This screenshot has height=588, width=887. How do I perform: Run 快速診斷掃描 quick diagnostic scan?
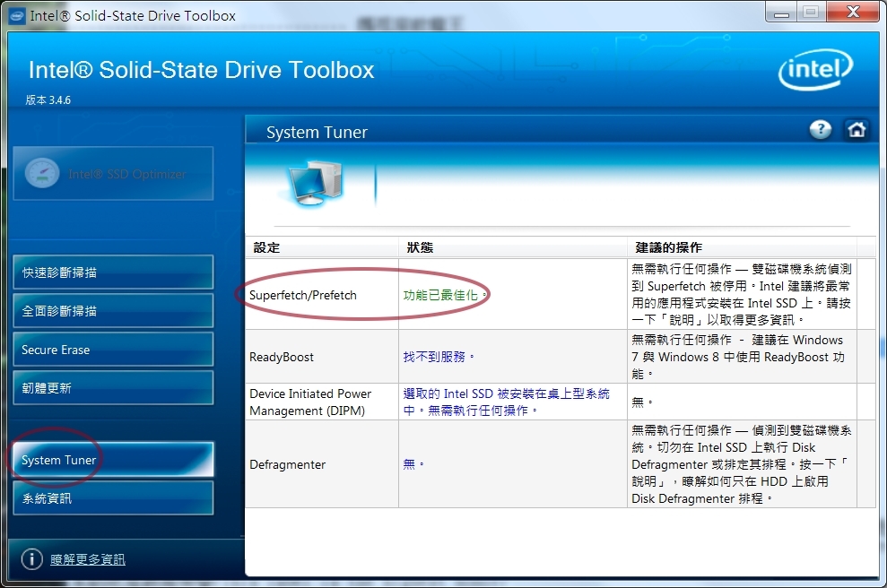tap(113, 272)
